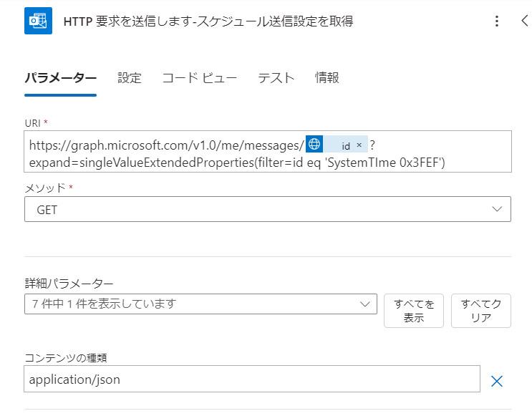Click the すべてクリア button
The width and height of the screenshot is (532, 416).
click(x=480, y=311)
